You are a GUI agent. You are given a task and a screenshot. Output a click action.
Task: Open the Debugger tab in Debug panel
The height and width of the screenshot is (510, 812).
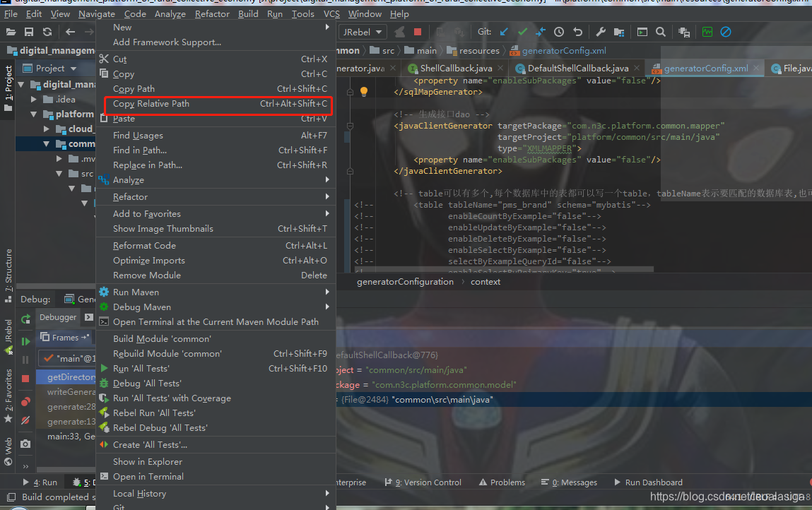58,317
